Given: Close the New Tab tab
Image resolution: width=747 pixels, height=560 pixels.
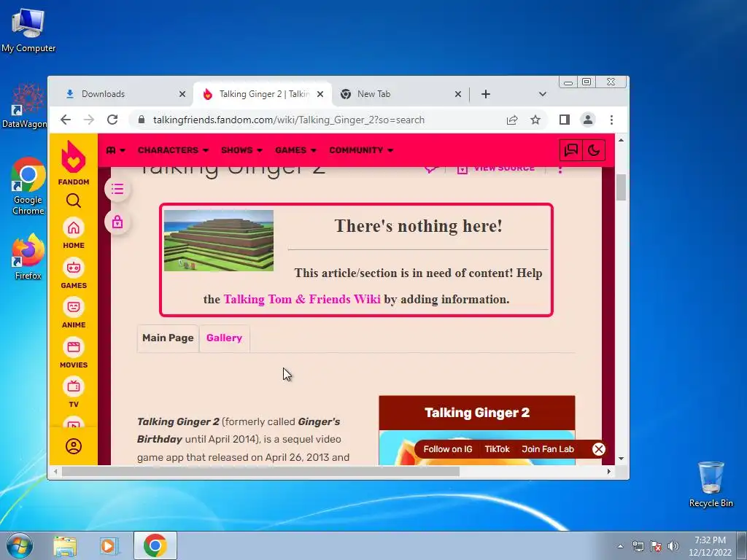Looking at the screenshot, I should click(x=458, y=94).
